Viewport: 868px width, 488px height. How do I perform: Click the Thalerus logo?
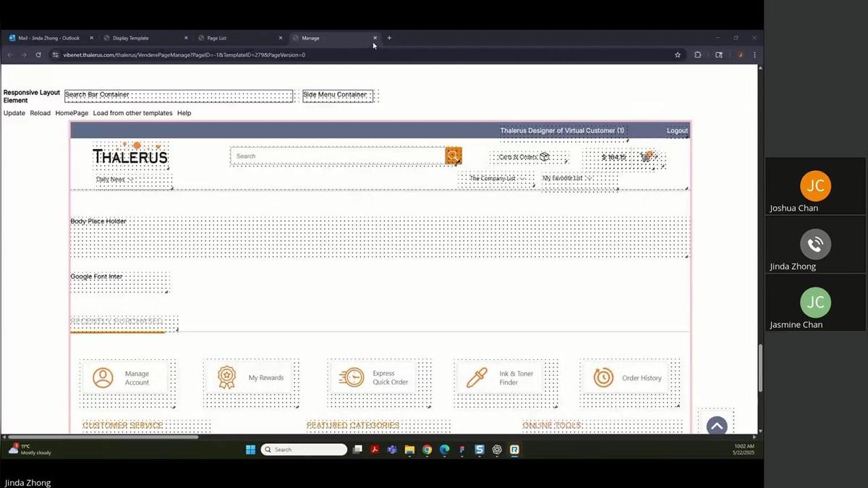(130, 155)
